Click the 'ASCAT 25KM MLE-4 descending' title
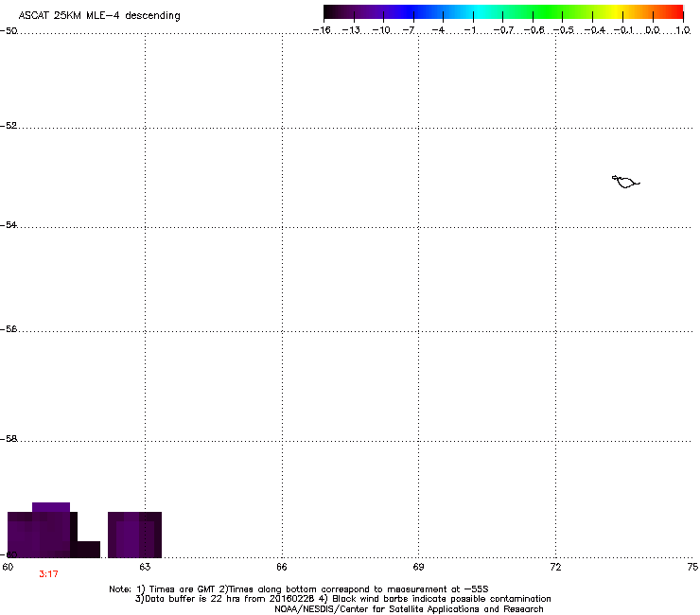 coord(99,16)
